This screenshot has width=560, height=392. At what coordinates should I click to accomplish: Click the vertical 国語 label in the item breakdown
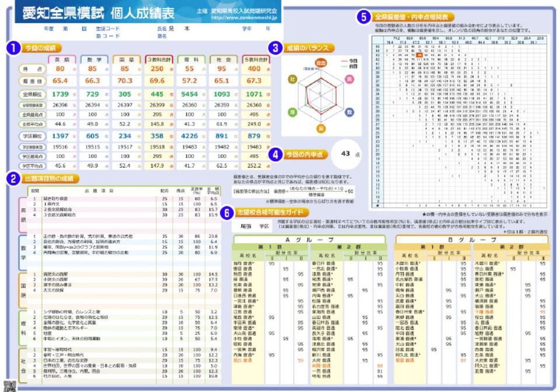pos(23,290)
